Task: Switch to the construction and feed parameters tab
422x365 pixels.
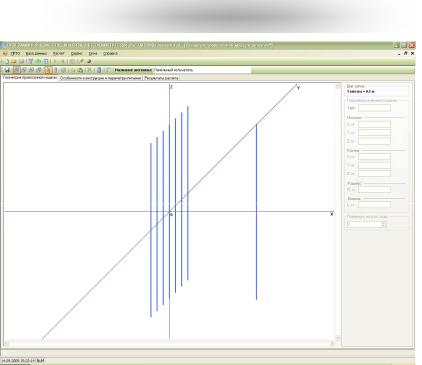Action: (x=100, y=78)
